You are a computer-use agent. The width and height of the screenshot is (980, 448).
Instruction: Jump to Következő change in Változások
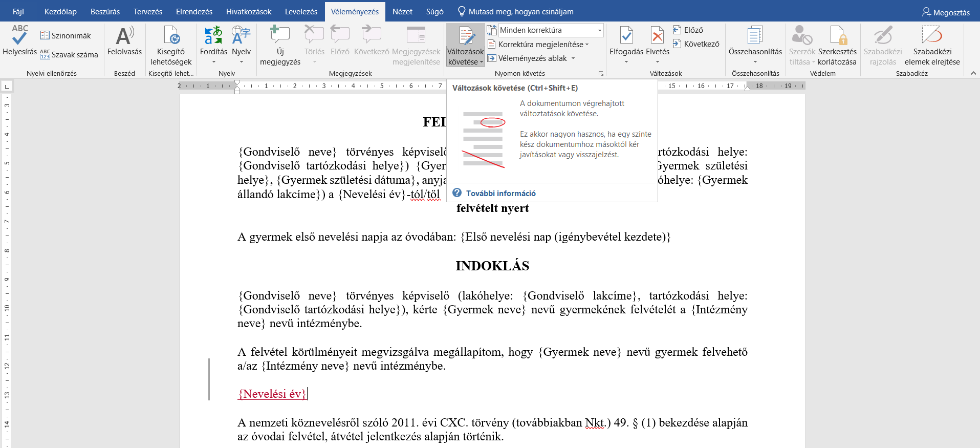(x=696, y=44)
